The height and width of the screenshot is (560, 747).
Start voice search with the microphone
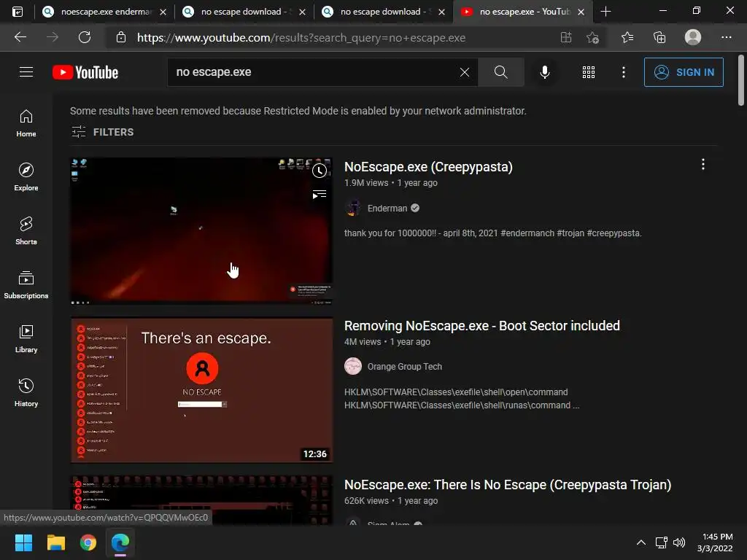[544, 72]
